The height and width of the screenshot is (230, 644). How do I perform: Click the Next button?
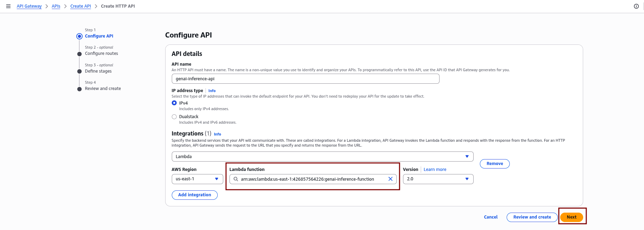click(x=571, y=217)
